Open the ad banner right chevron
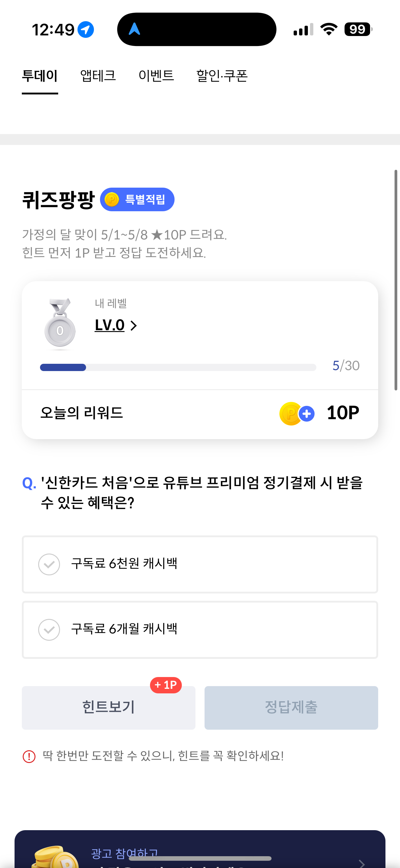Screen dimensions: 400x868 pyautogui.click(x=362, y=863)
